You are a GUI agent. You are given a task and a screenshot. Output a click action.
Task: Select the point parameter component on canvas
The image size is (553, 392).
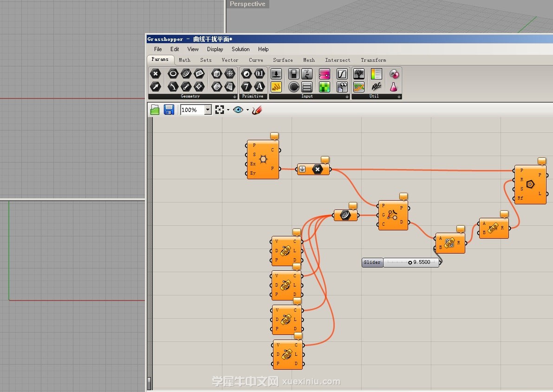pos(313,170)
